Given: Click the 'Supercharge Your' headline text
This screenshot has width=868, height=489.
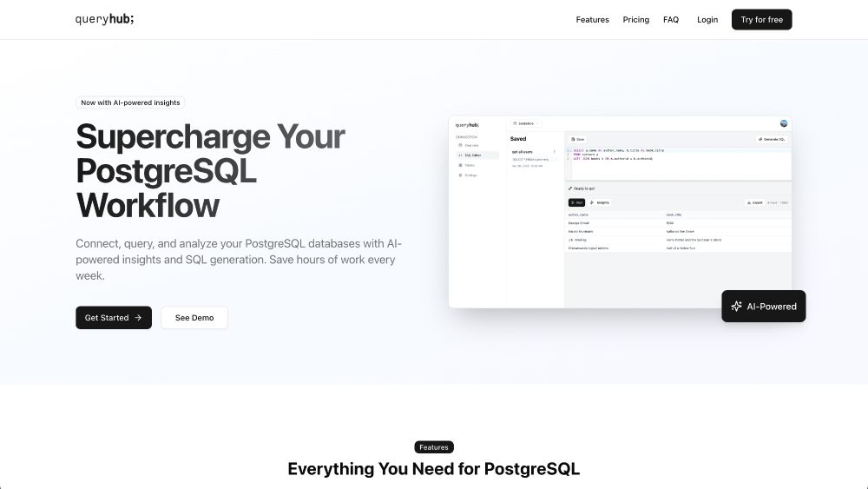Looking at the screenshot, I should [210, 136].
